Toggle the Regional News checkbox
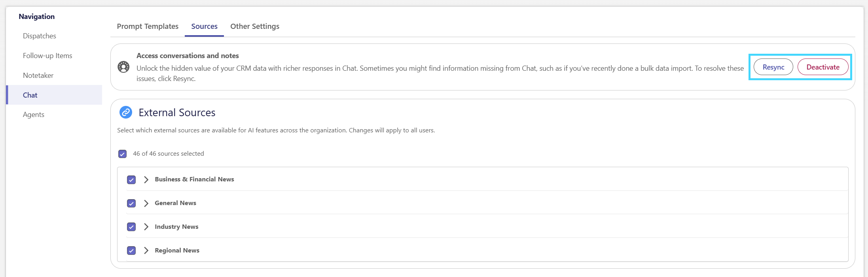The image size is (868, 277). click(131, 251)
